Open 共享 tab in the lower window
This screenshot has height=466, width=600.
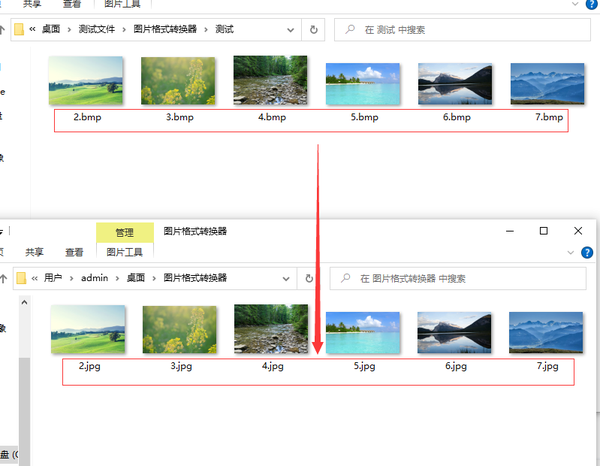coord(35,253)
